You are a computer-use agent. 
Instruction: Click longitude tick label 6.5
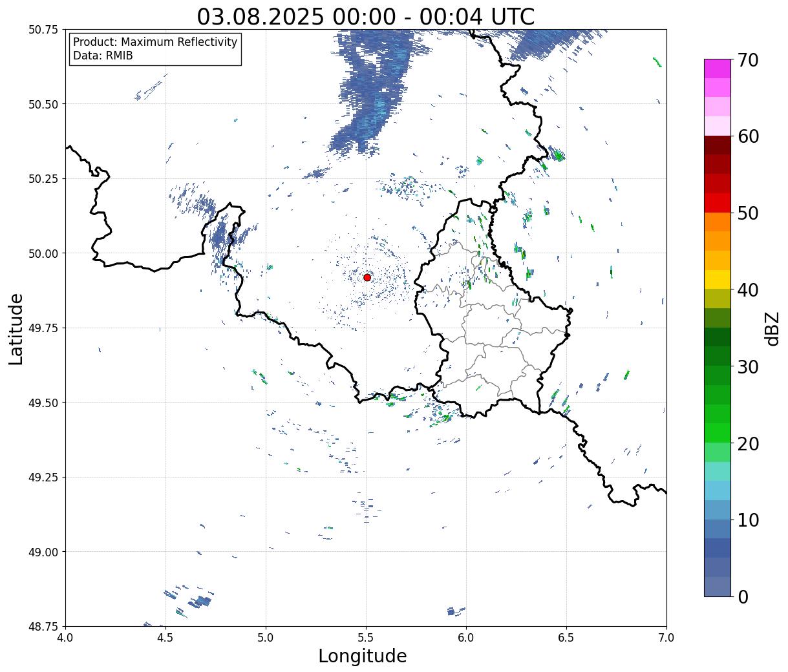point(566,638)
